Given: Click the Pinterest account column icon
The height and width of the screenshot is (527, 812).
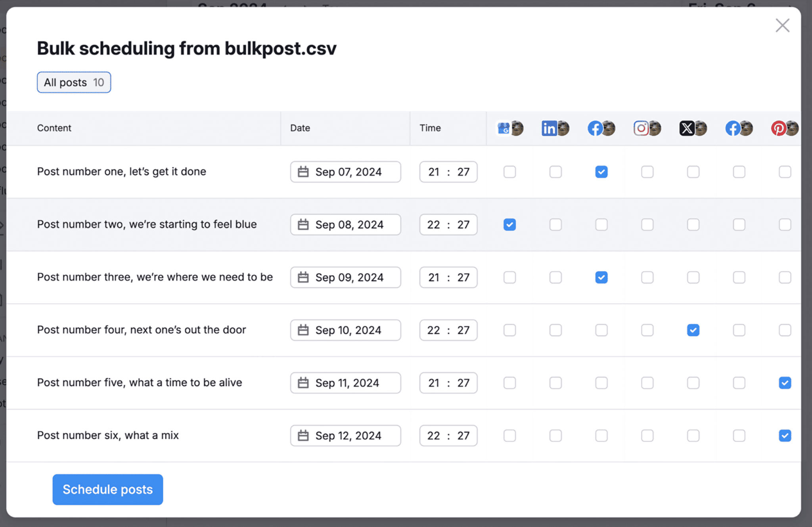Looking at the screenshot, I should [x=785, y=128].
